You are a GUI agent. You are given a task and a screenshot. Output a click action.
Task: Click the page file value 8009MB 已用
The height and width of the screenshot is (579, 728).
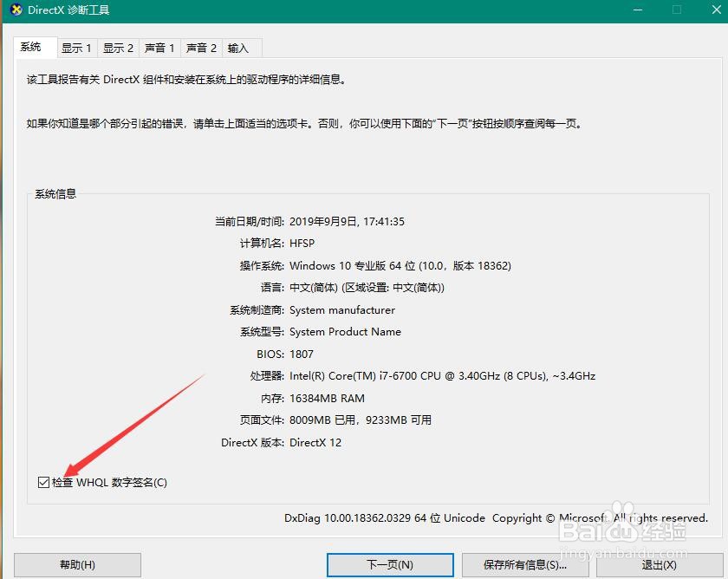[x=361, y=420]
